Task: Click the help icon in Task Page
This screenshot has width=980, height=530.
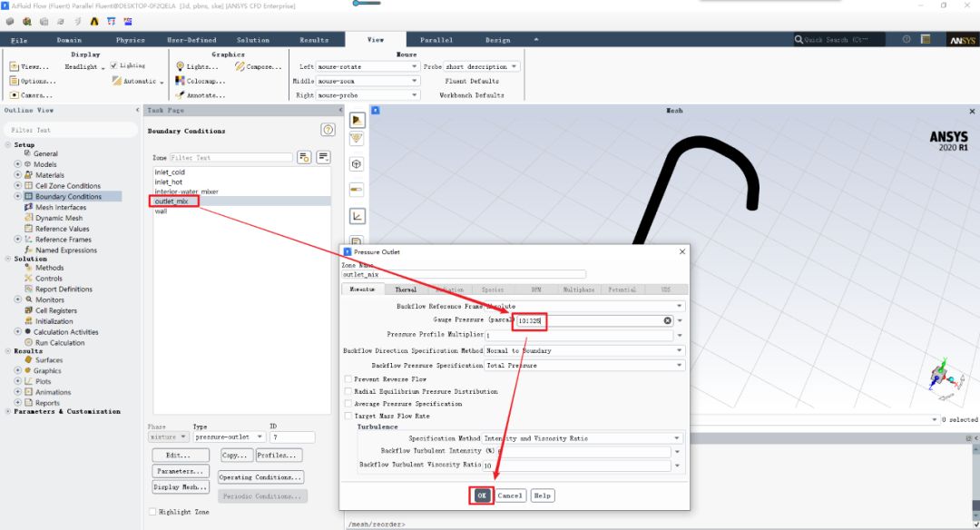Action: [328, 130]
